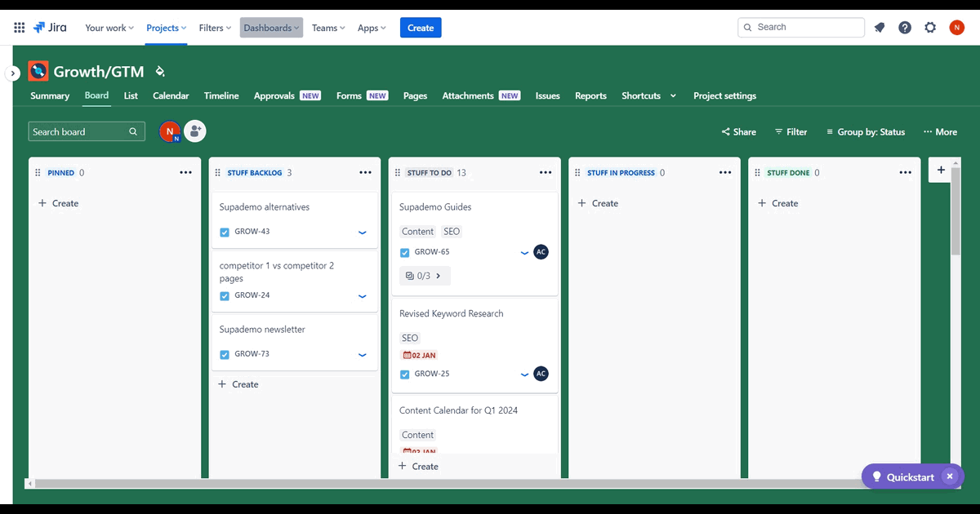Click the drag handle of the STUFF IN PROGRESS column
980x514 pixels.
pyautogui.click(x=577, y=173)
